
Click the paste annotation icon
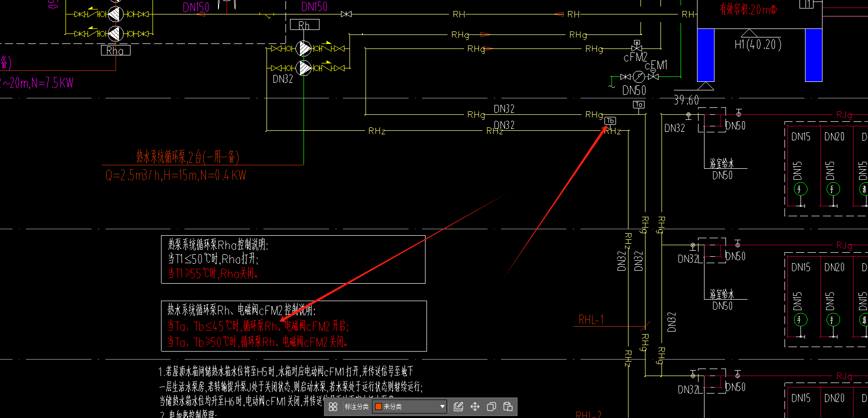tap(508, 407)
